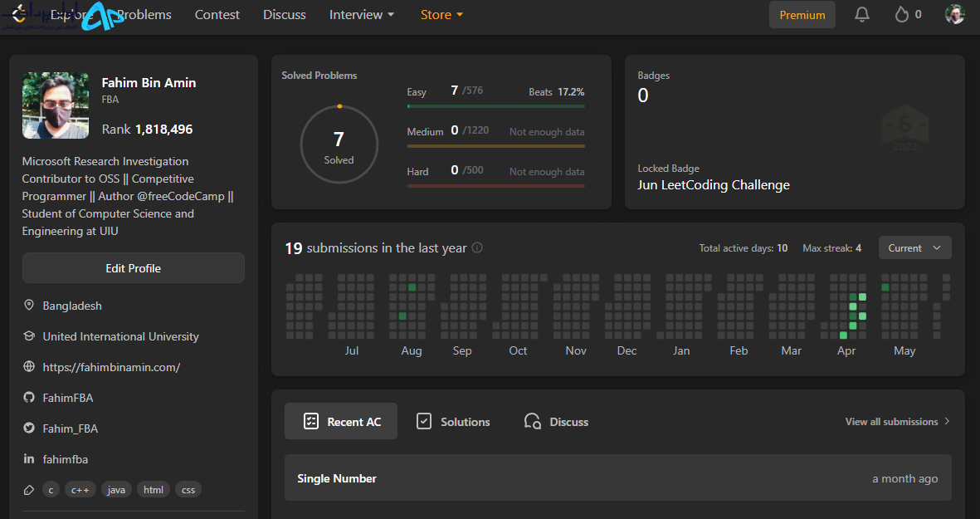Click the streak count 0 in navbar
This screenshot has height=519, width=980.
point(918,14)
